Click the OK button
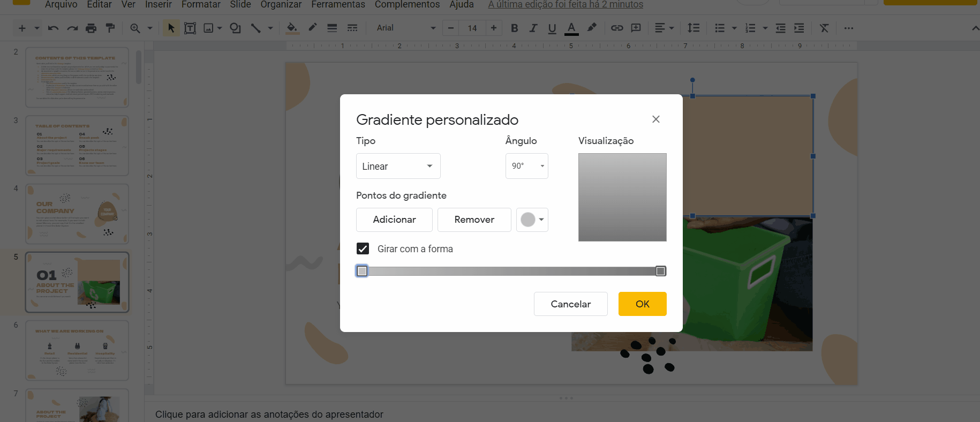This screenshot has height=422, width=980. click(643, 304)
